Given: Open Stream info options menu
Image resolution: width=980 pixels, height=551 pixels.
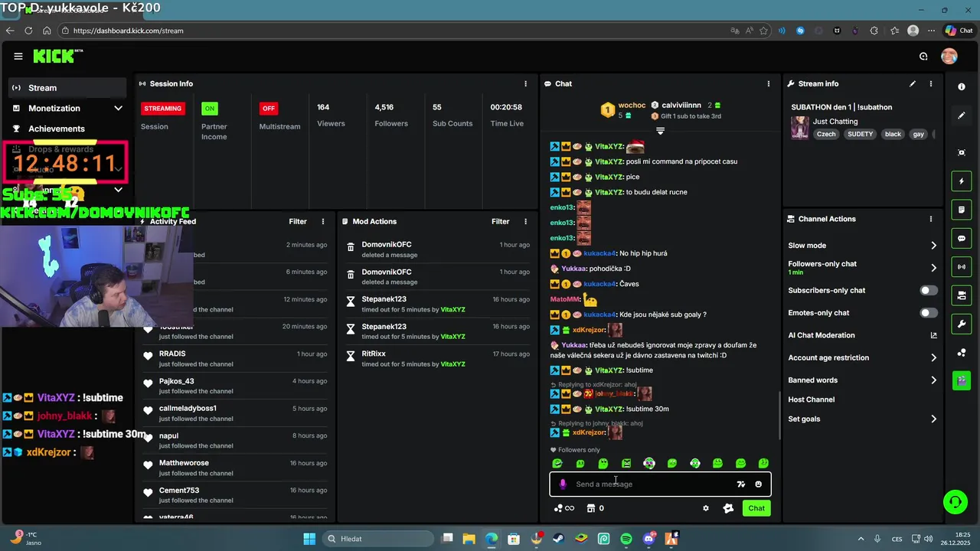Looking at the screenshot, I should (x=931, y=83).
